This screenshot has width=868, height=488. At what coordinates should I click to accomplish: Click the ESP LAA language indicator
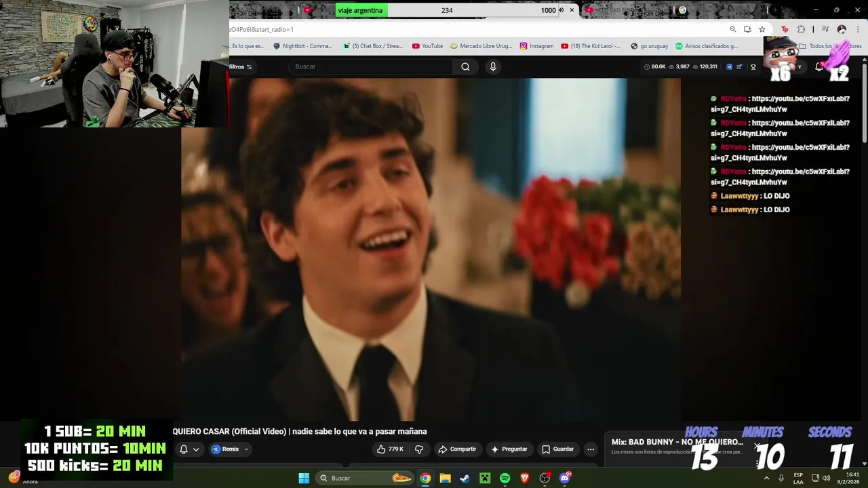point(798,478)
